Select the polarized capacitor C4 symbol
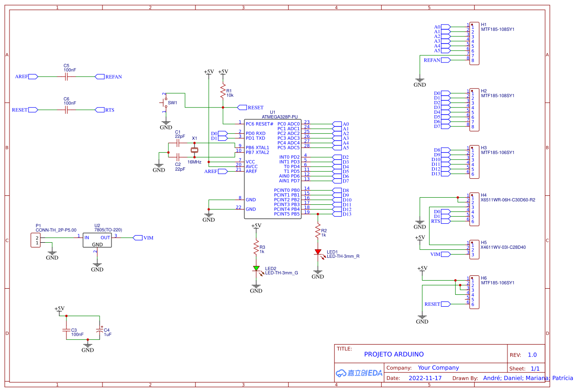The height and width of the screenshot is (392, 580). point(100,329)
